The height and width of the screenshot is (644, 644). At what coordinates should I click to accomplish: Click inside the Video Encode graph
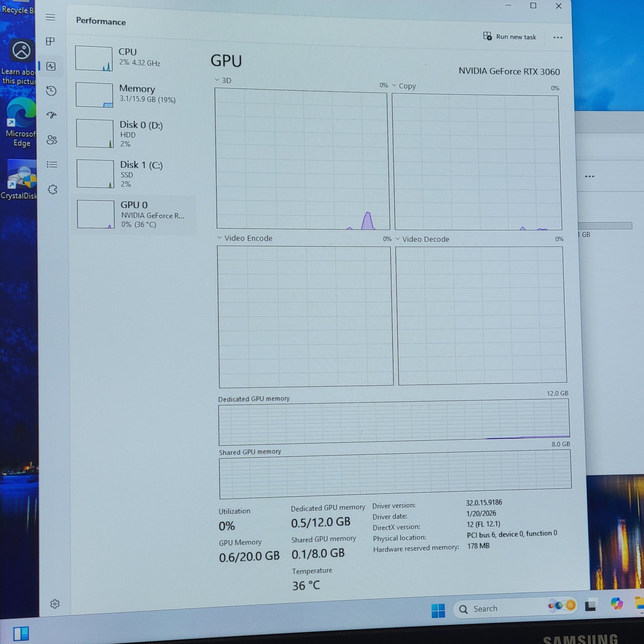(305, 317)
